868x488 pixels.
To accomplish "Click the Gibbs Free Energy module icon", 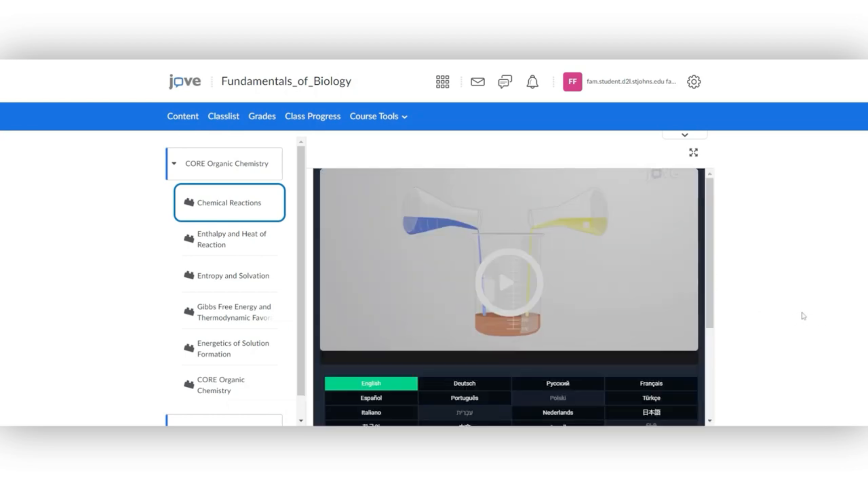I will pyautogui.click(x=189, y=312).
